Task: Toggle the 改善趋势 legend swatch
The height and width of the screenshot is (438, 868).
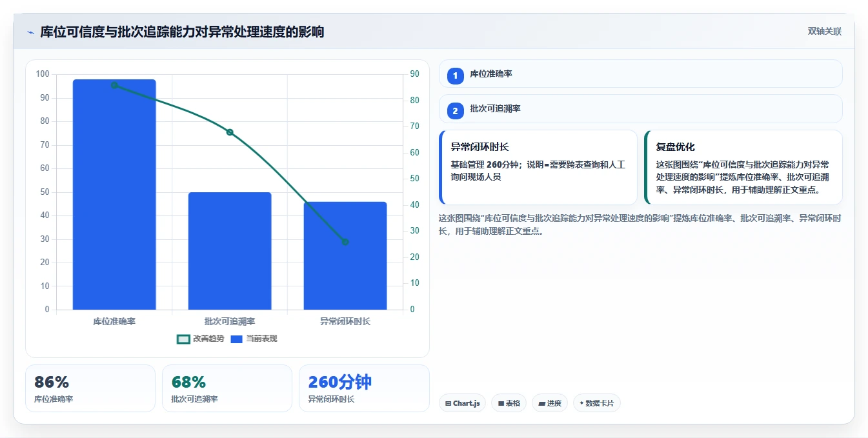Action: click(183, 339)
